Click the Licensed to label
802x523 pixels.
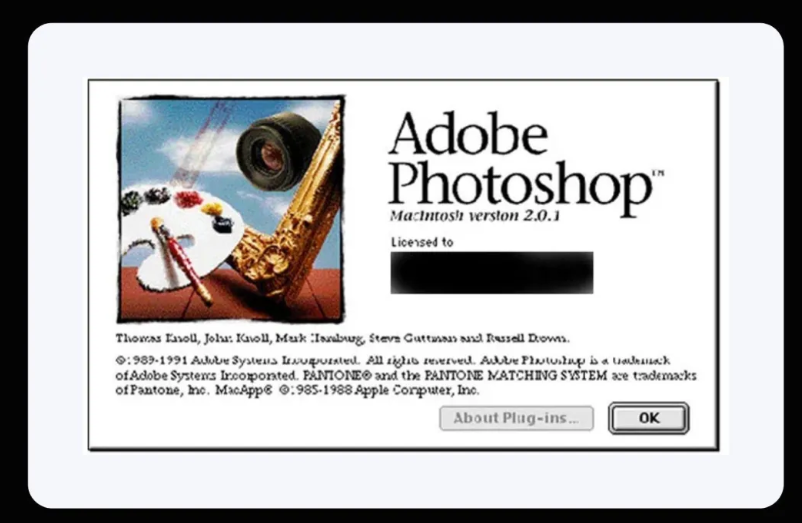[x=422, y=242]
